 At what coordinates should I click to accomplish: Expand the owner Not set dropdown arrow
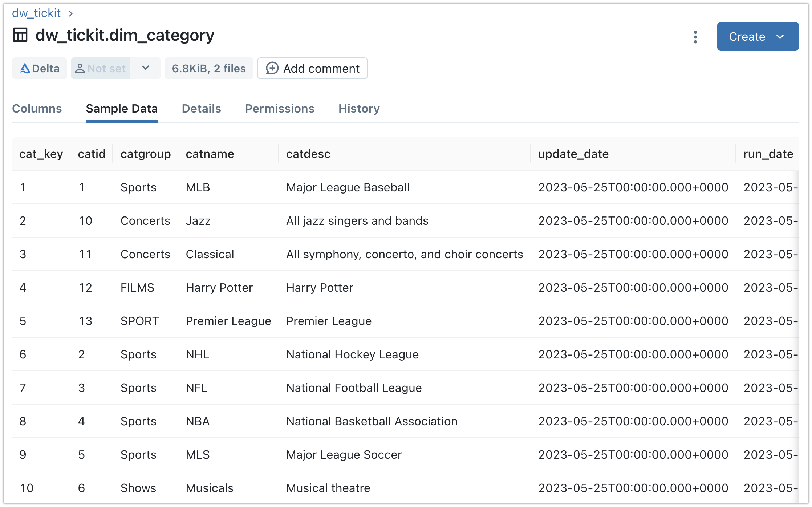pos(146,68)
